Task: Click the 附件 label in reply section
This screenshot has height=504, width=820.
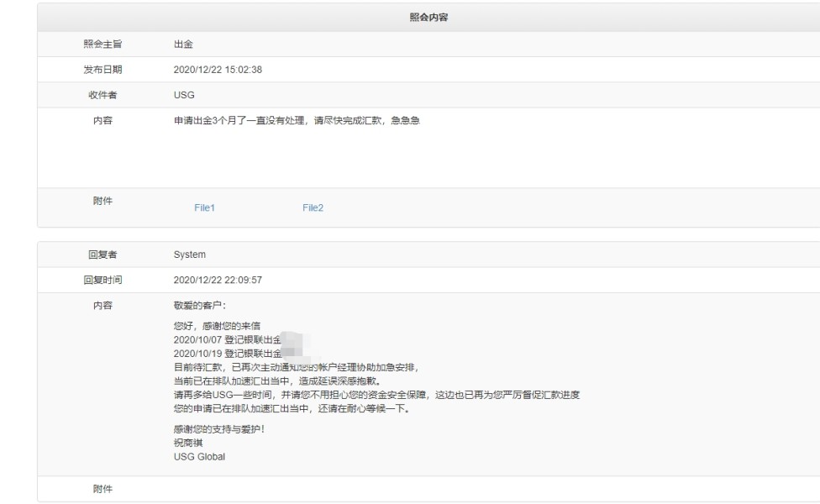Action: (102, 490)
